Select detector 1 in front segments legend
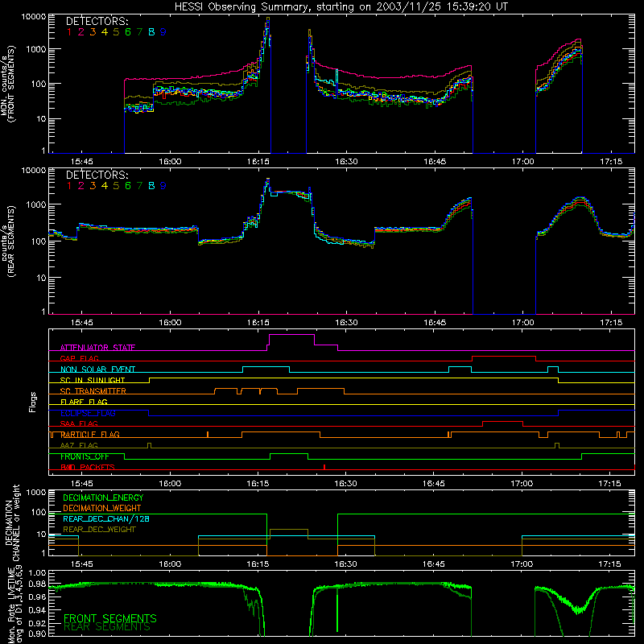 click(69, 32)
